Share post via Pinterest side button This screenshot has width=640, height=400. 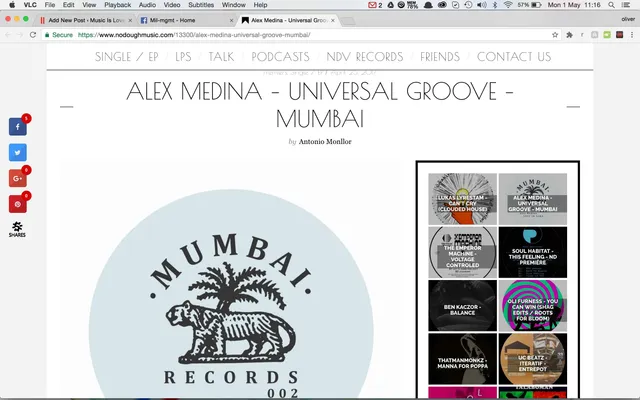[x=18, y=204]
